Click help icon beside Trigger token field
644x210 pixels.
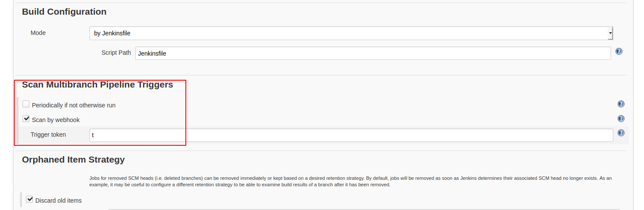click(x=621, y=133)
